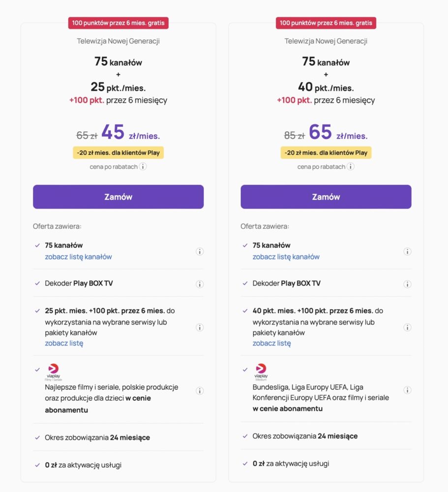Viewport: 448px width, 492px height.
Task: Open info icon for Viaplay Filmy i Seriale
Action: pyautogui.click(x=200, y=391)
